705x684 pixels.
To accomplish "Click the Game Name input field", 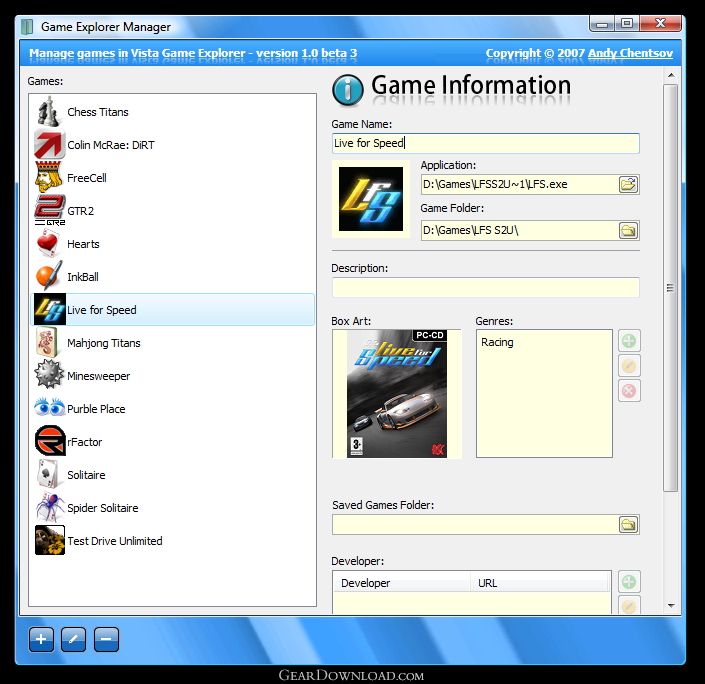I will 486,143.
